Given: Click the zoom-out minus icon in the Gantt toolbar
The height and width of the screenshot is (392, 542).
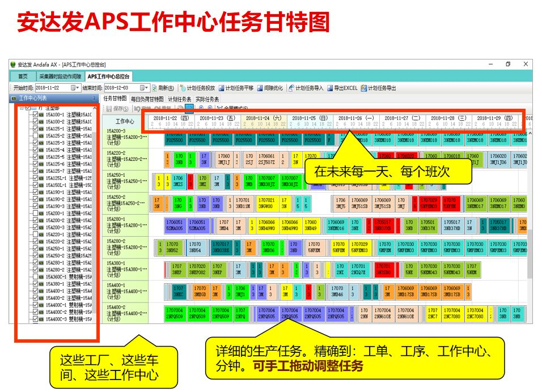Looking at the screenshot, I should tap(210, 108).
